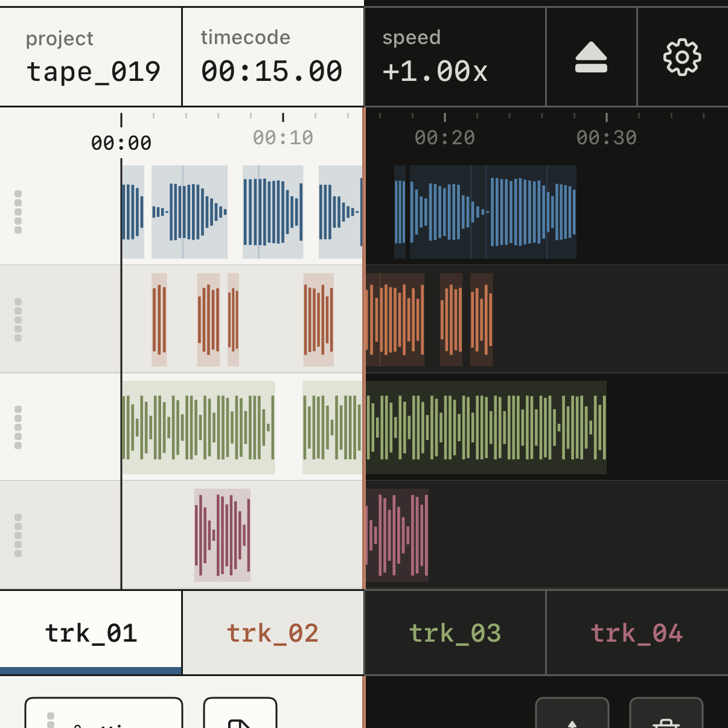Click the green track's drag handle dots
Screen dimensions: 728x728
(x=18, y=427)
